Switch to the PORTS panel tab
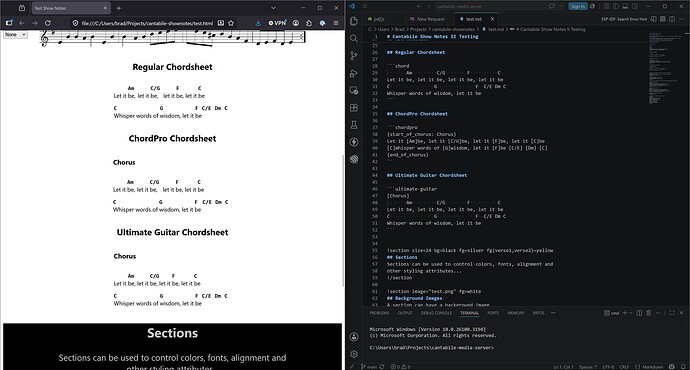This screenshot has height=370, width=690. tap(493, 313)
